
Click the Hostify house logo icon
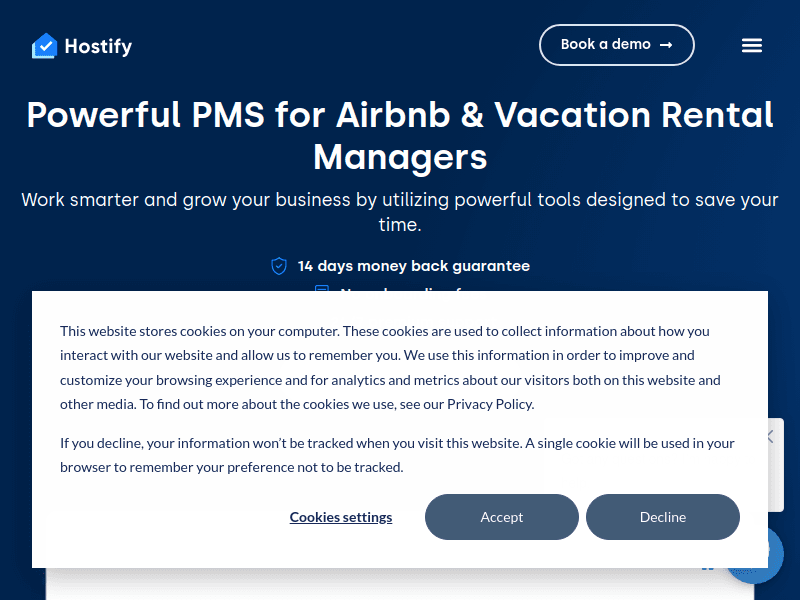tap(44, 46)
